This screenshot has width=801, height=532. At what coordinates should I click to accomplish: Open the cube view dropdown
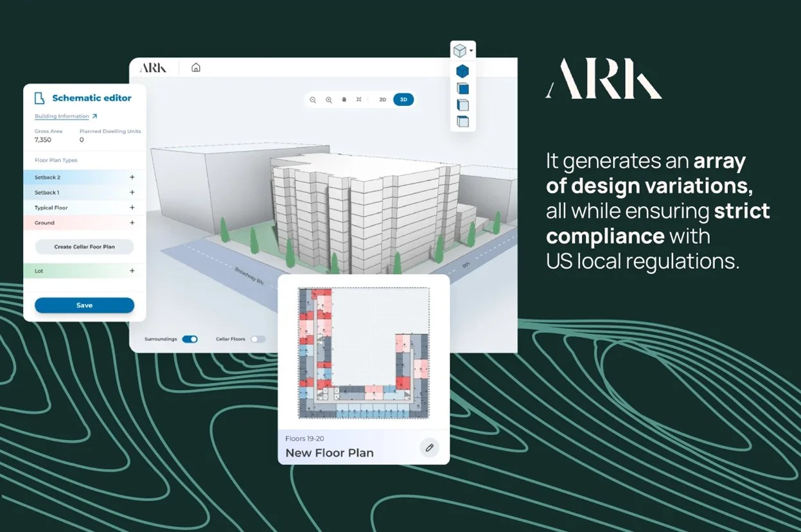pyautogui.click(x=463, y=50)
